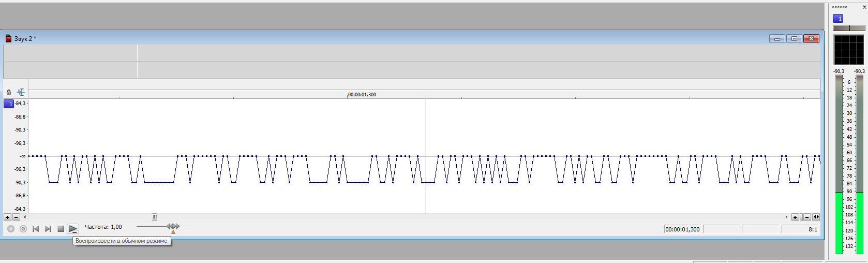Image resolution: width=868 pixels, height=263 pixels.
Task: Click the orange rate marker triangle
Action: 173,232
